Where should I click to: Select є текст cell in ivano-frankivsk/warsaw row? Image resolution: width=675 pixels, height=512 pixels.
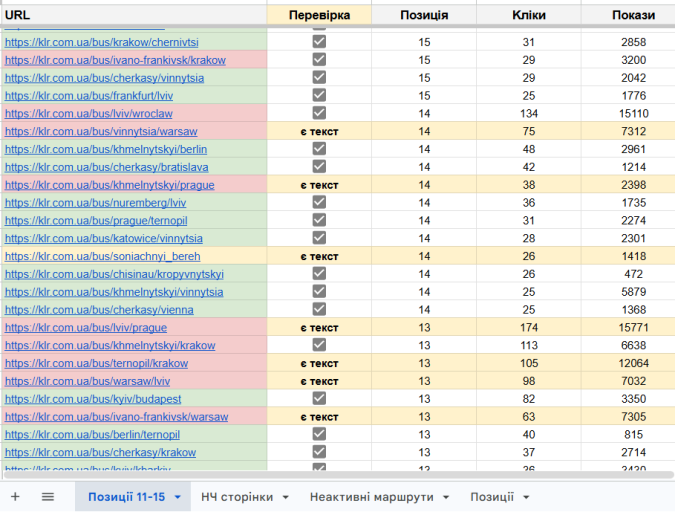pos(319,416)
